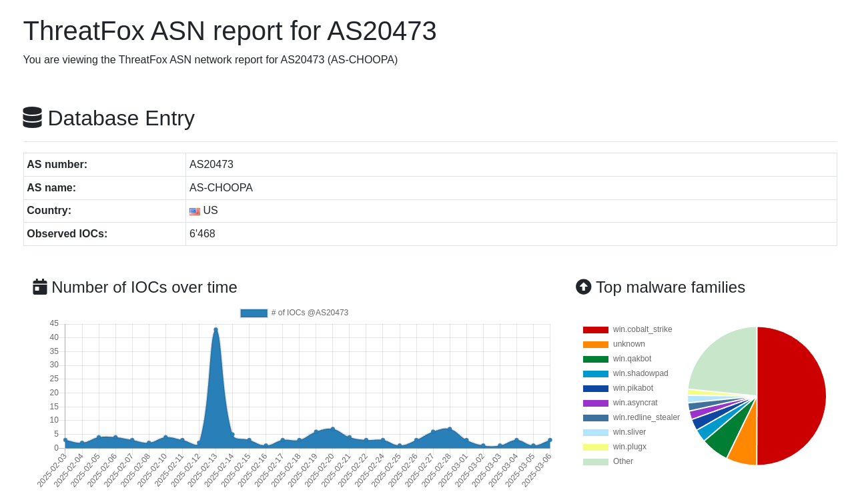The image size is (854, 504).
Task: Click the 'Number of IOCs over time' heading
Action: [144, 287]
